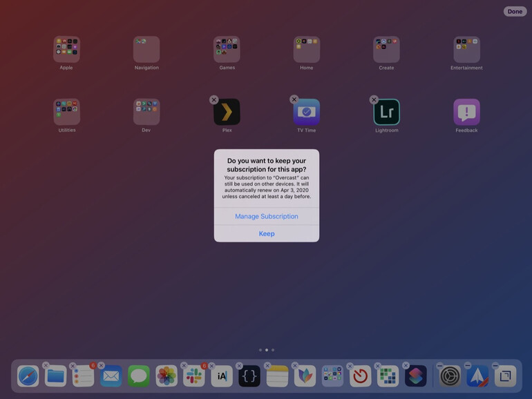Image resolution: width=532 pixels, height=399 pixels.
Task: Tap X badge on dock Mail icon
Action: tap(101, 365)
